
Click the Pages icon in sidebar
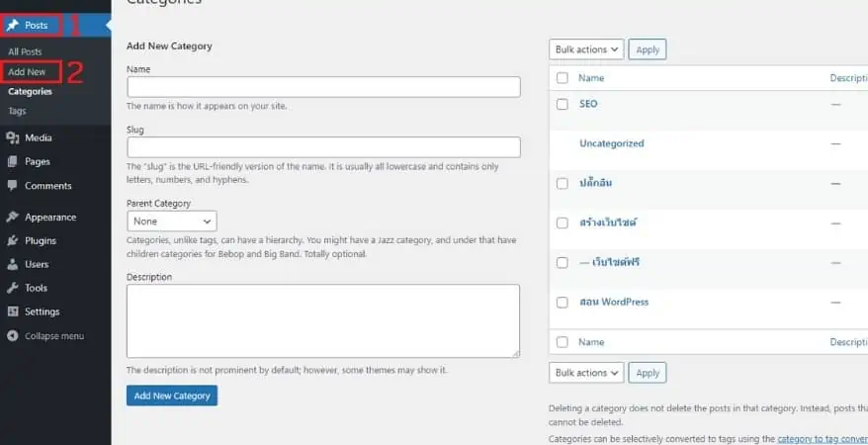pos(13,161)
